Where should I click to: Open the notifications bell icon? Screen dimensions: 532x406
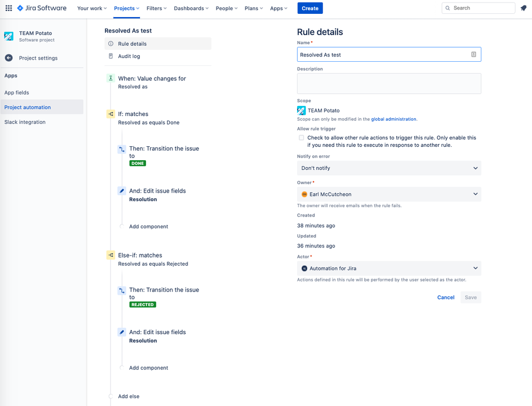pos(523,8)
